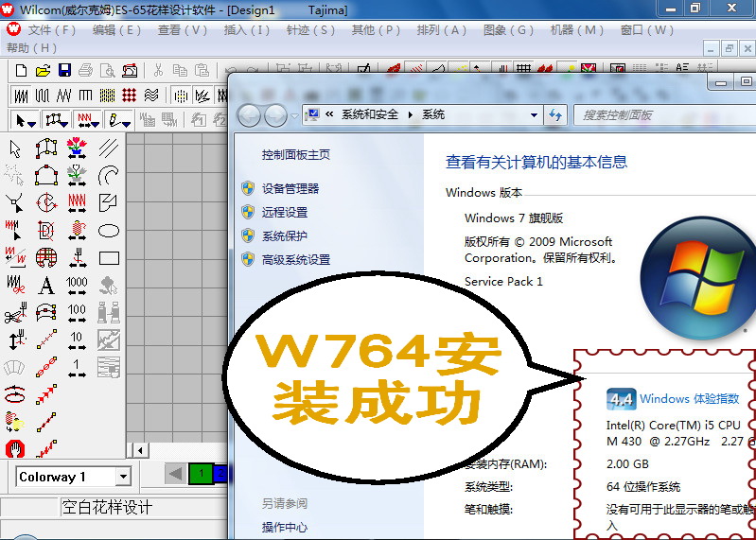Select the arrow object selection tool
756x540 pixels.
[15, 148]
